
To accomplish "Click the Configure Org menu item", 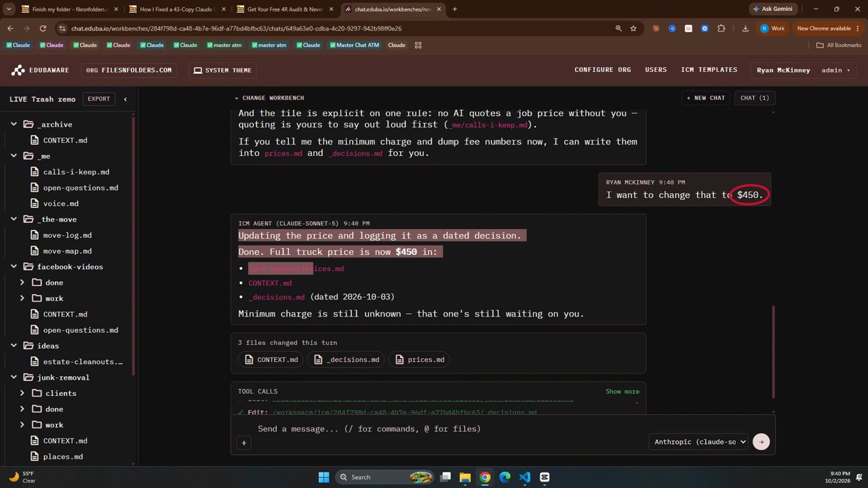I will [602, 70].
